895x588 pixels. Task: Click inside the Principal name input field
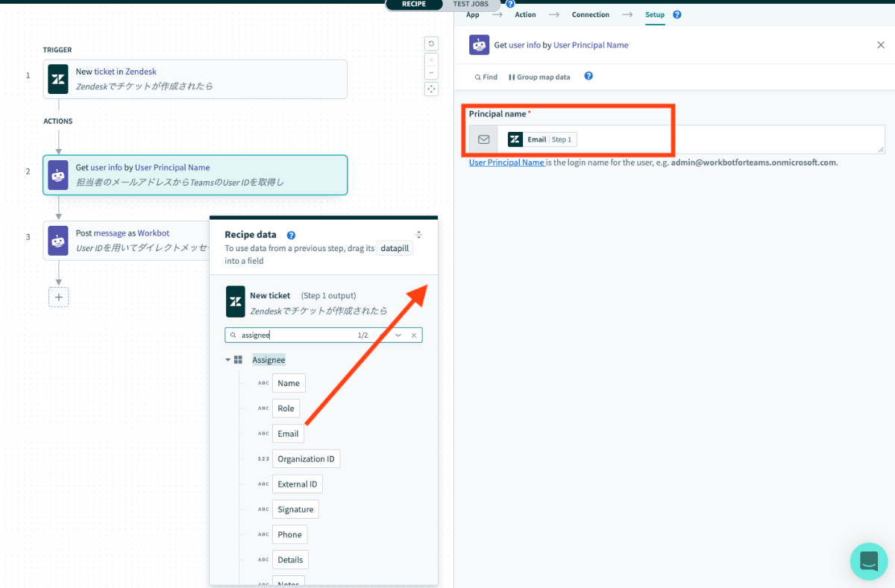pos(691,139)
